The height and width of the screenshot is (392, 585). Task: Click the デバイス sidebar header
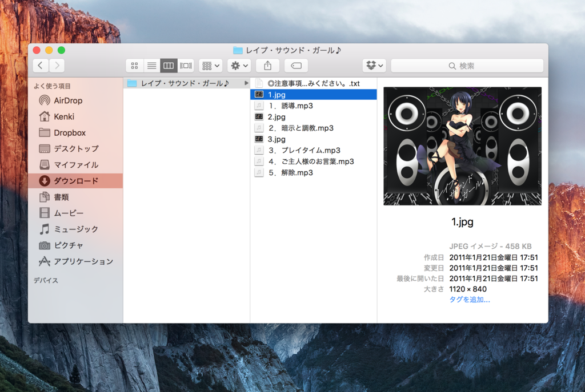pos(46,281)
